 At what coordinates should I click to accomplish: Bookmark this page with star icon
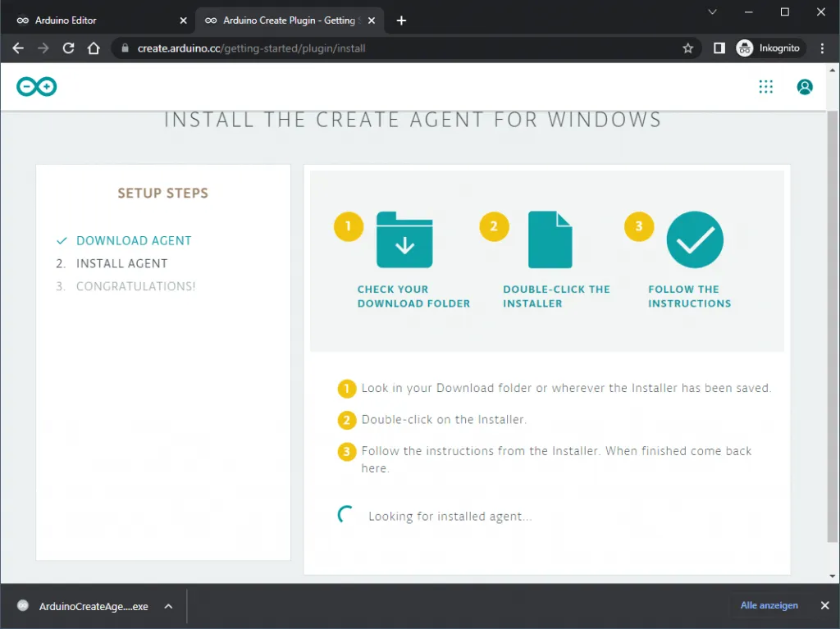tap(687, 48)
